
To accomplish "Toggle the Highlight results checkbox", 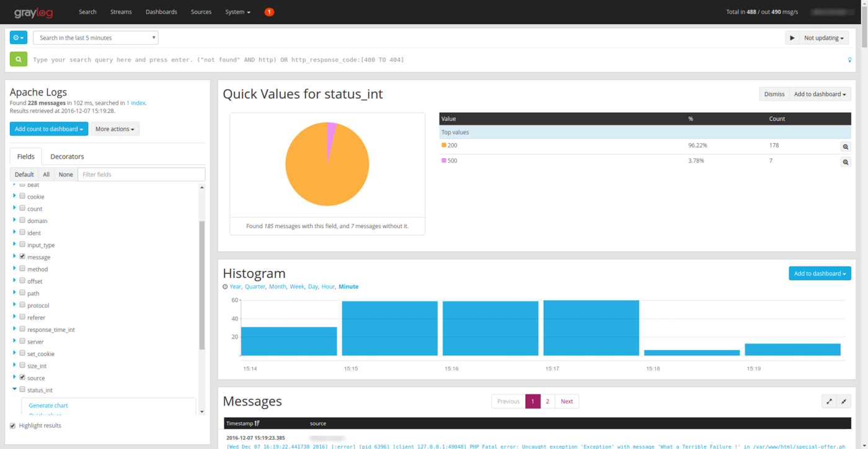I will point(12,425).
